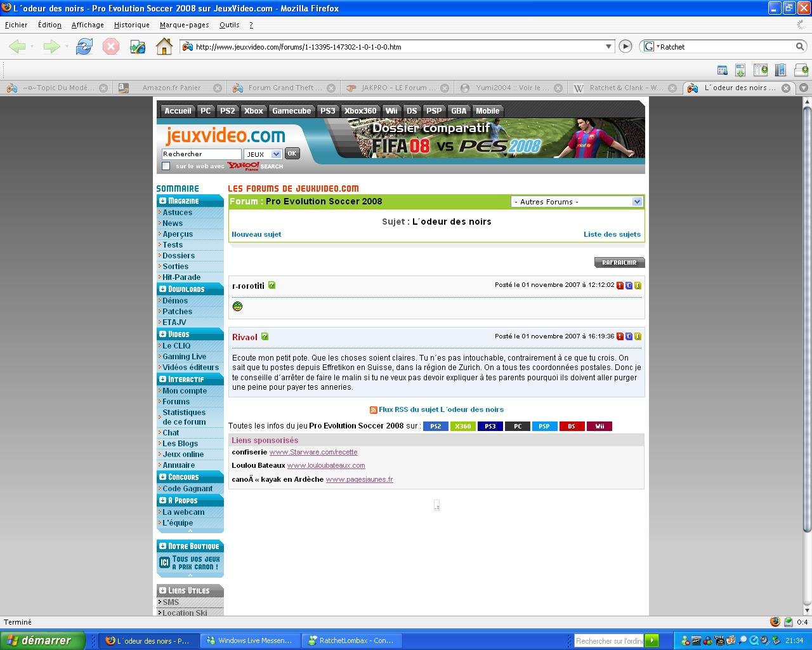Stop loading with the red X icon
This screenshot has width=812, height=650.
click(111, 46)
